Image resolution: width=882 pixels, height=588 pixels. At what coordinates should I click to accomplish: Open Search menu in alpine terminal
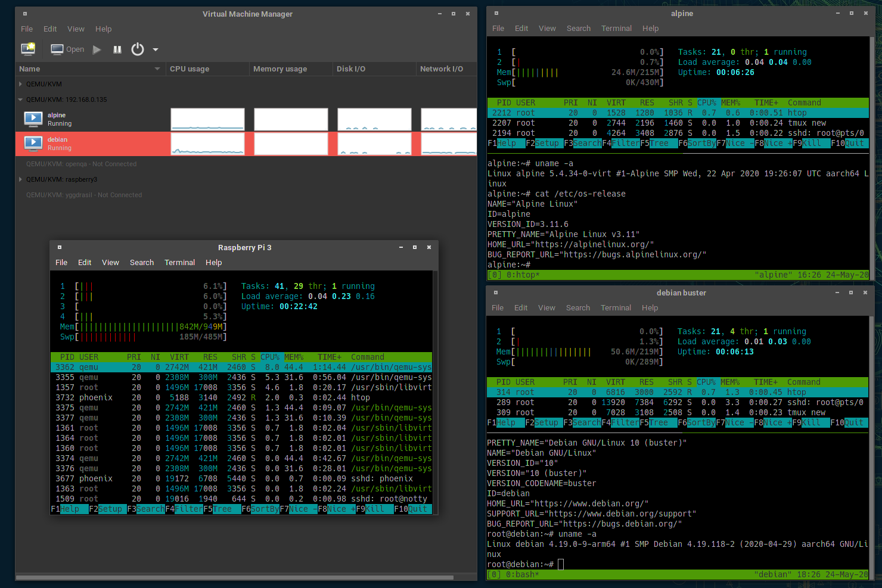coord(579,28)
